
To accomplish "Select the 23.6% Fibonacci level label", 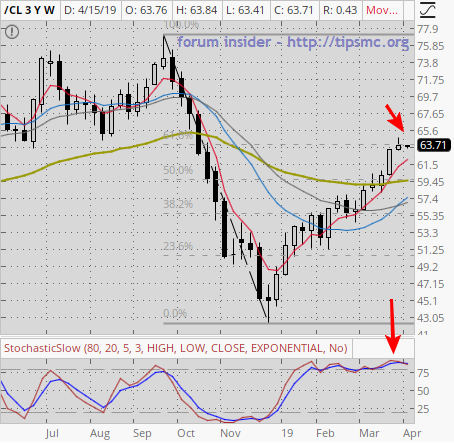I will [x=178, y=246].
